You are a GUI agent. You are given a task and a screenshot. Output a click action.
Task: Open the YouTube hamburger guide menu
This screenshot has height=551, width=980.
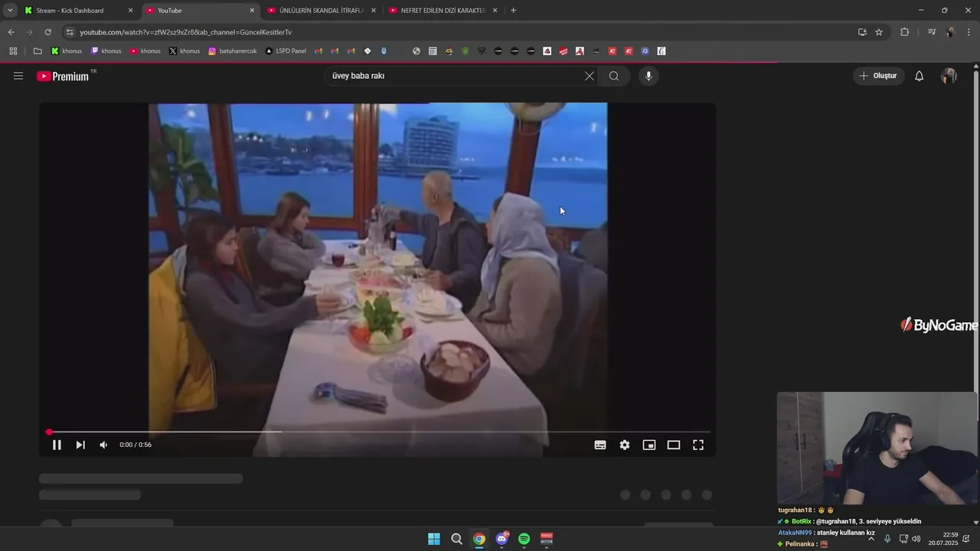(x=18, y=76)
